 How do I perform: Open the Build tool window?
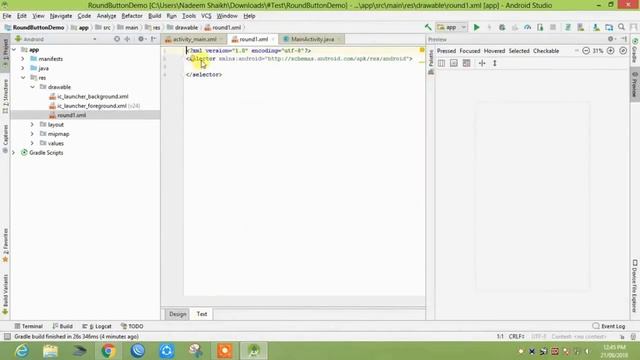(x=63, y=326)
